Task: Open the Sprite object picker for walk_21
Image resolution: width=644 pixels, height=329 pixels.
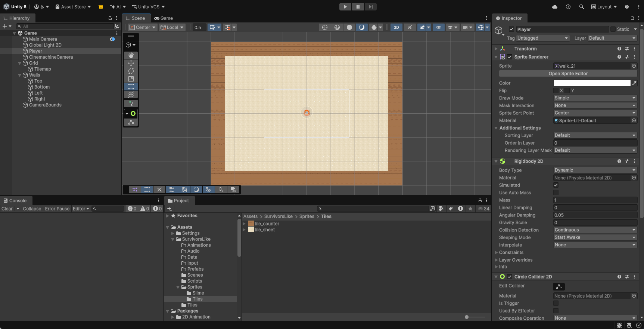Action: pyautogui.click(x=634, y=66)
